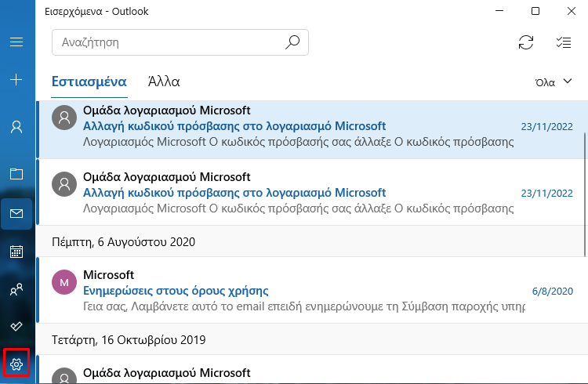Open the hamburger navigation menu
588x384 pixels.
coord(16,42)
